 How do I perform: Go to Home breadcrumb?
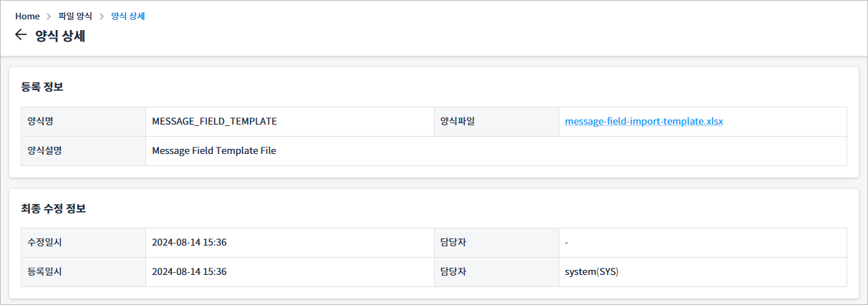(x=27, y=16)
